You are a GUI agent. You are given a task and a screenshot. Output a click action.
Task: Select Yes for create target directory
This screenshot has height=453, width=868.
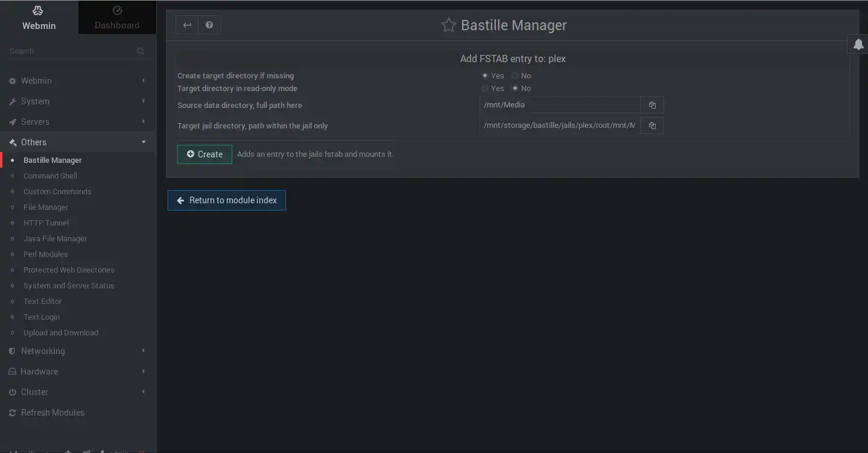(x=485, y=75)
